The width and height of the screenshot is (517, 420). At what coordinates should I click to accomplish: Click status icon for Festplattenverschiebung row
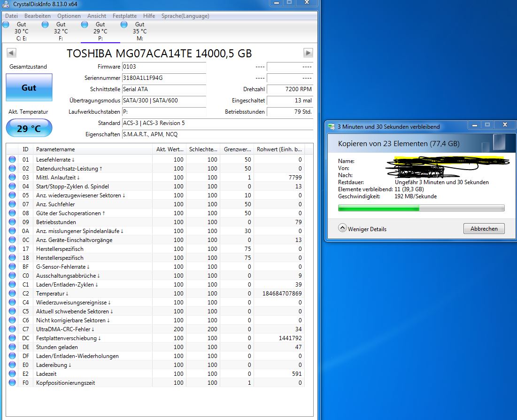pyautogui.click(x=12, y=338)
